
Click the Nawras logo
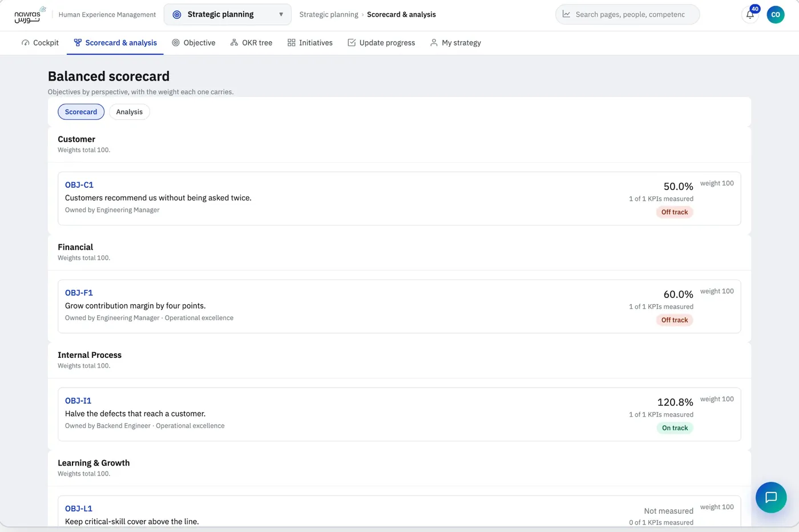click(x=30, y=15)
